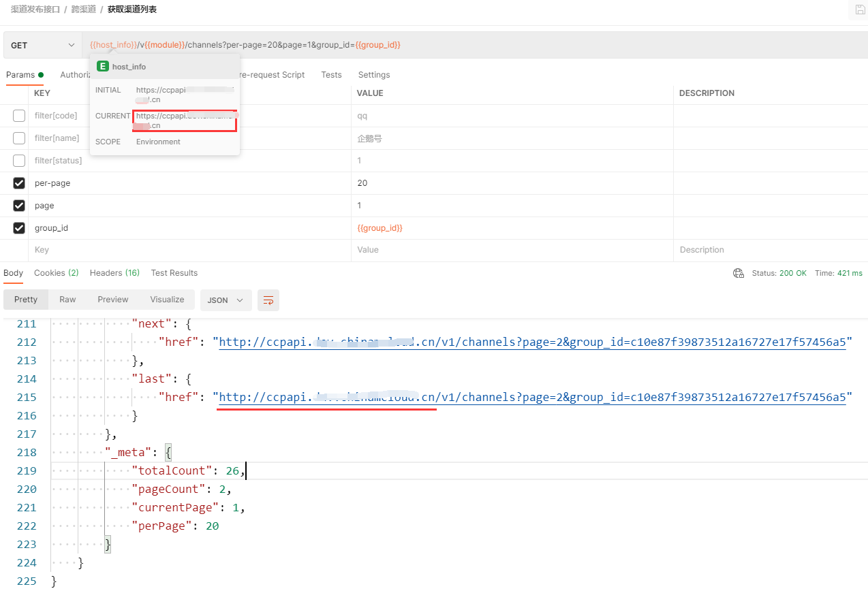Click the 跨渠道 breadcrumb folder
868x593 pixels.
pyautogui.click(x=83, y=10)
